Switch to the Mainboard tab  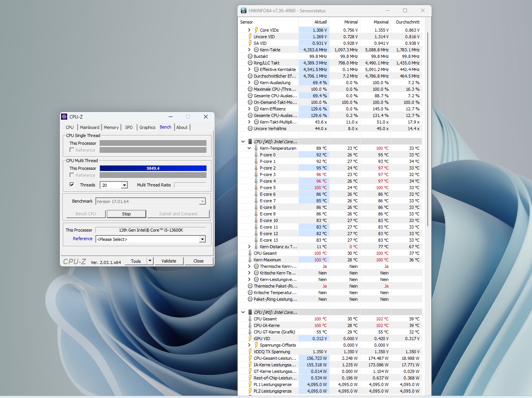pyautogui.click(x=90, y=127)
